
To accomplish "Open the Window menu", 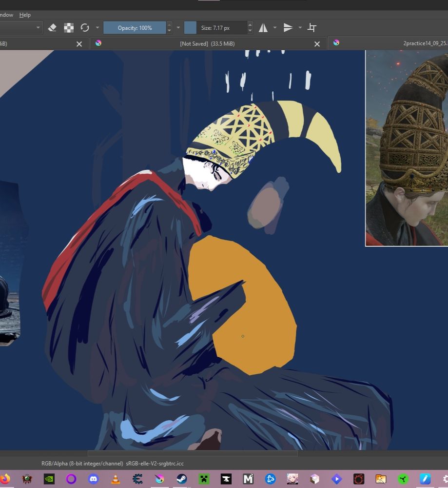I will tap(6, 15).
